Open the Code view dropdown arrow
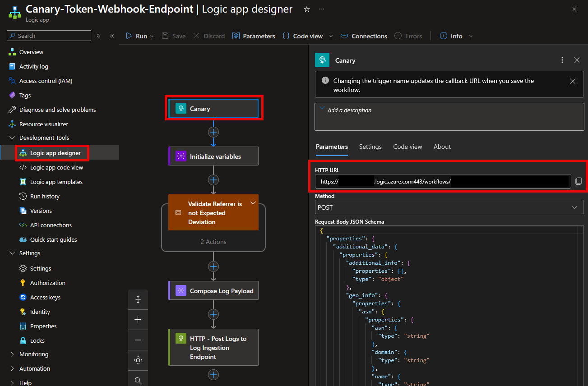This screenshot has width=588, height=386. pyautogui.click(x=331, y=36)
